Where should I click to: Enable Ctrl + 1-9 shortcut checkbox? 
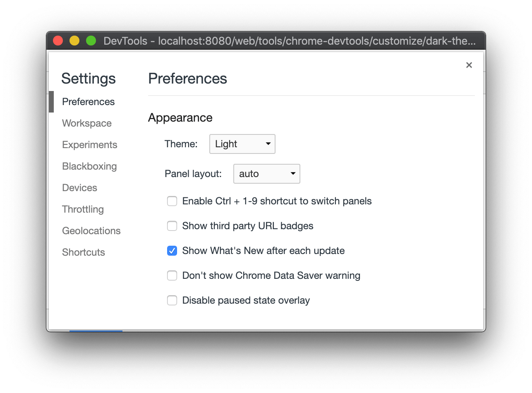tap(172, 201)
